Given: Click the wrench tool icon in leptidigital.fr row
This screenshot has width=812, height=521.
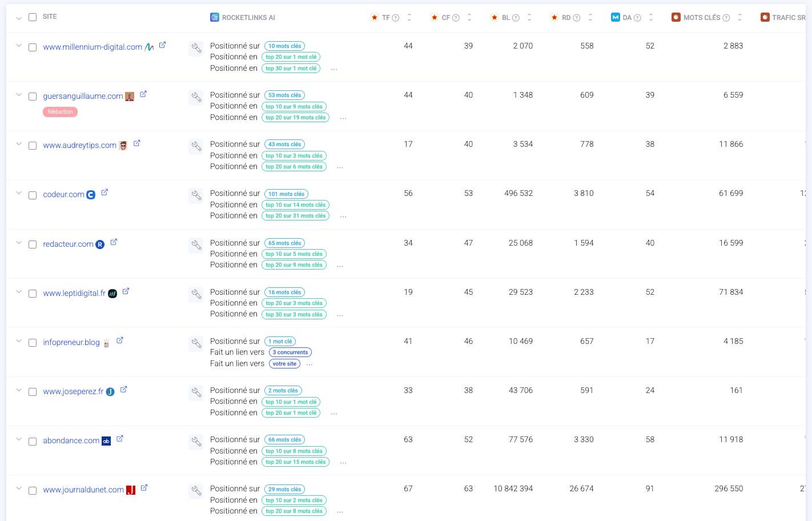Looking at the screenshot, I should [196, 294].
